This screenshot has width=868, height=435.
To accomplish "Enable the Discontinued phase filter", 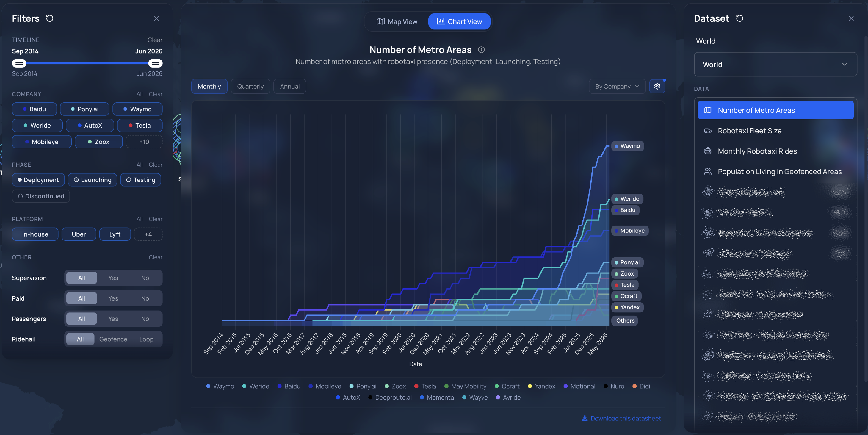I will pyautogui.click(x=41, y=196).
